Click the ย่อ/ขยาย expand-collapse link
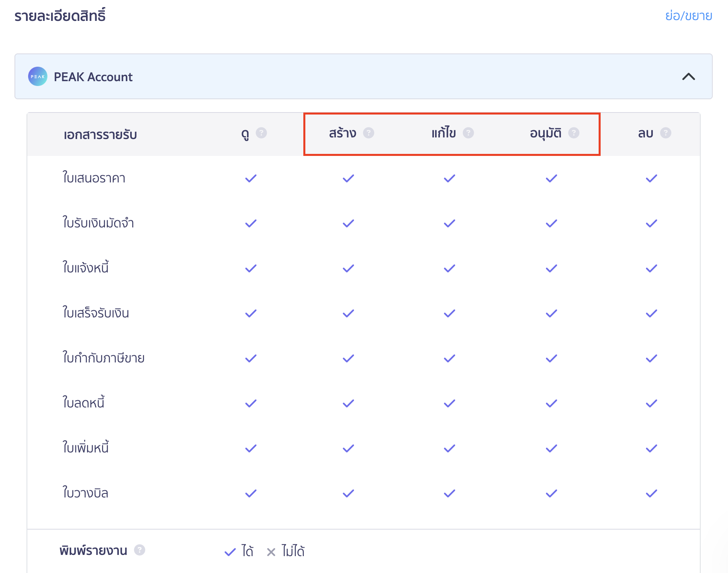The image size is (728, 573). pos(688,16)
